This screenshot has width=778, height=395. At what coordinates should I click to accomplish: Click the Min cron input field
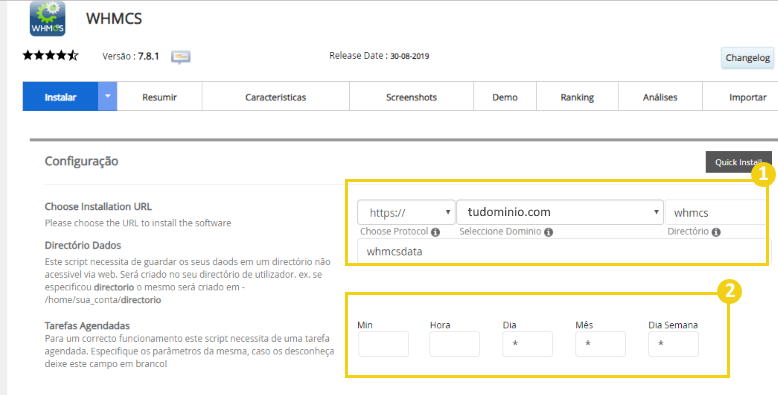384,344
